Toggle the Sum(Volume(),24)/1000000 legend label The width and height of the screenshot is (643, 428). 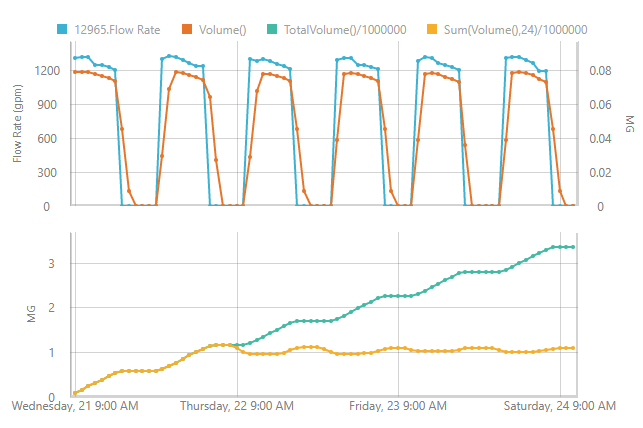click(x=515, y=30)
